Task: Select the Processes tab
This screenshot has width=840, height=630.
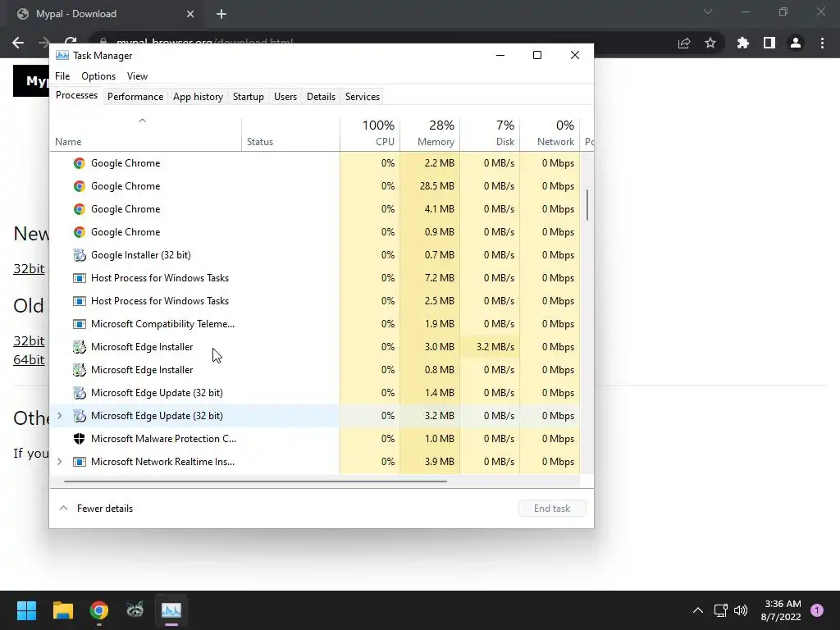Action: [x=76, y=95]
